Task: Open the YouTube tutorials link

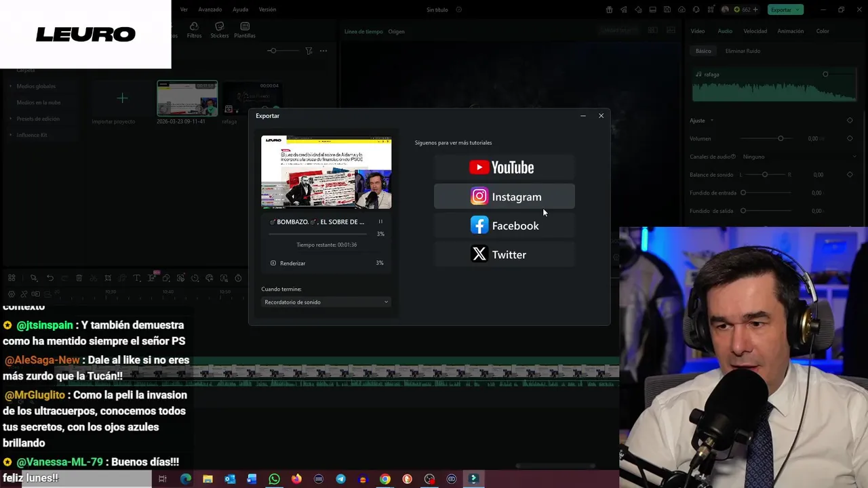Action: point(504,167)
